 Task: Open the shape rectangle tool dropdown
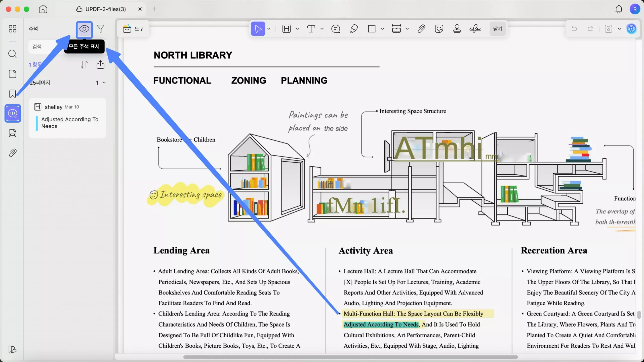[383, 29]
